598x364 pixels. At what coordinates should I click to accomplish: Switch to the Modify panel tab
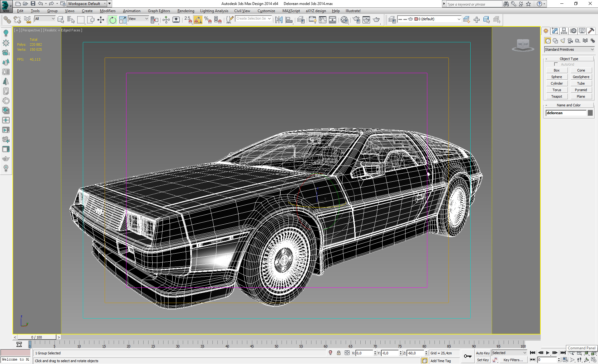555,31
